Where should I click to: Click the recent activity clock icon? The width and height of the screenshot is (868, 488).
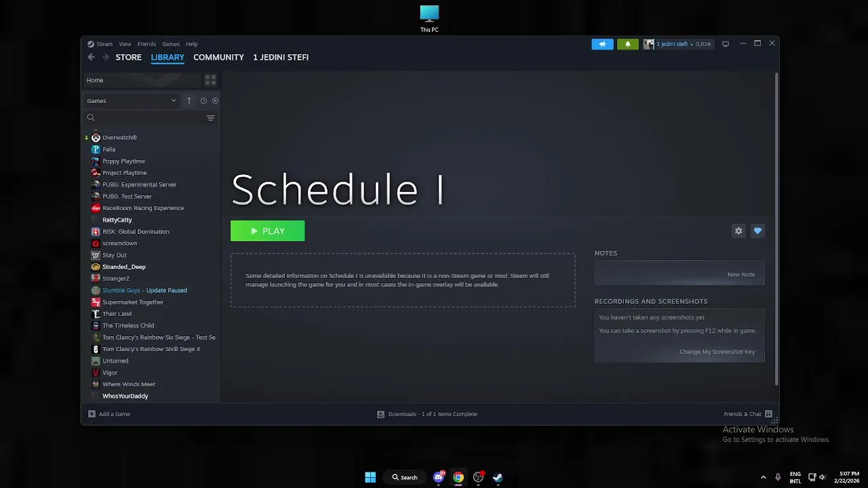(203, 100)
